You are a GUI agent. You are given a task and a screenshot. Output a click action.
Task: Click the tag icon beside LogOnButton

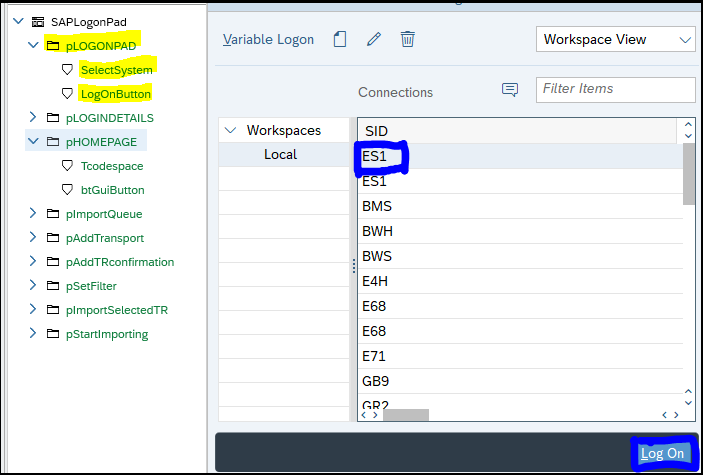67,94
